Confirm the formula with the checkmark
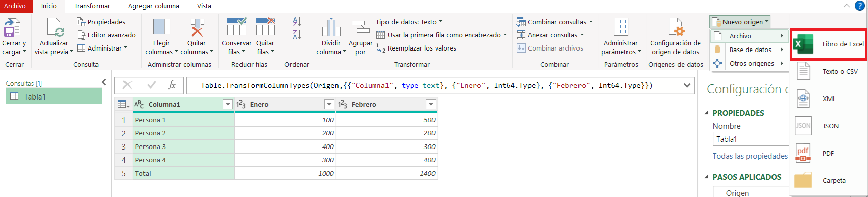Viewport: 868px width, 197px height. (x=151, y=85)
